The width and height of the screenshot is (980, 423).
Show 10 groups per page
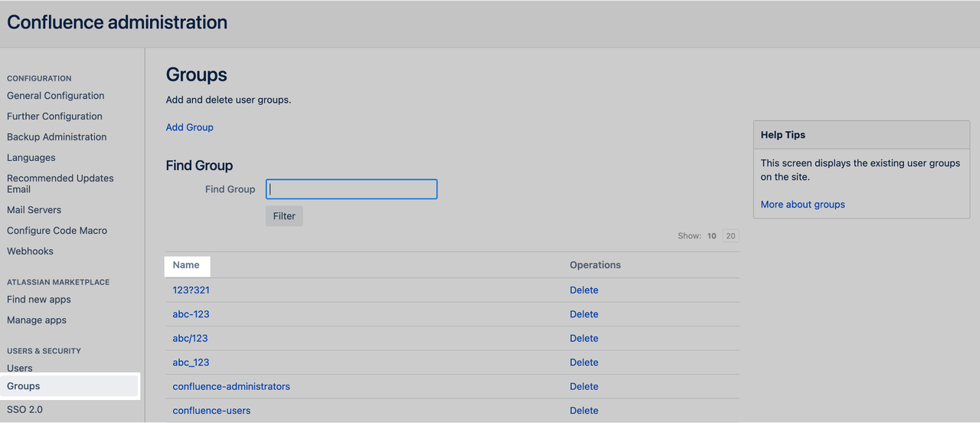(711, 236)
